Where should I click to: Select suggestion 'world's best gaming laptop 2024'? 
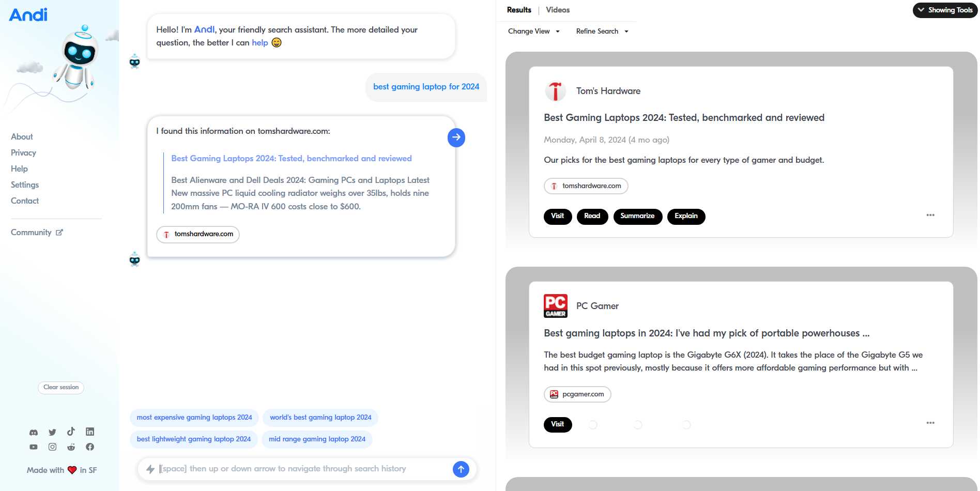(x=320, y=418)
